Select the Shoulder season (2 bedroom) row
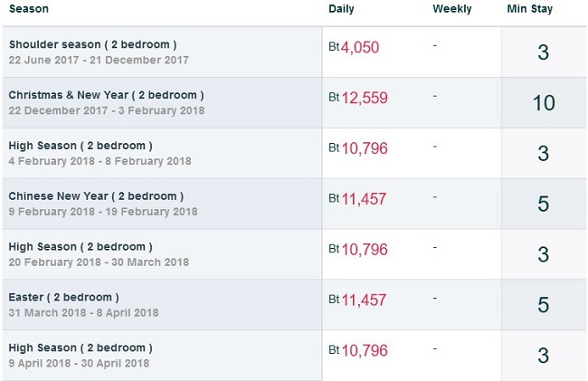 pos(294,52)
